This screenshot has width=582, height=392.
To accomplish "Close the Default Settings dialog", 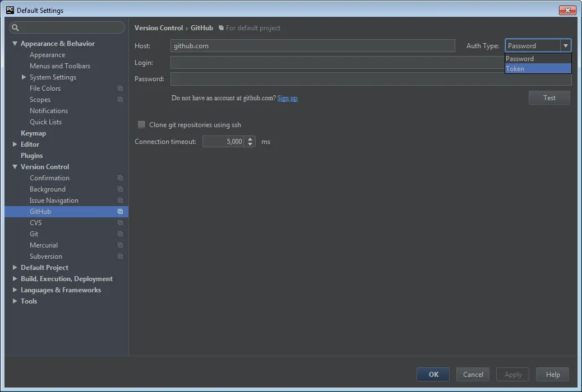I will click(x=567, y=11).
